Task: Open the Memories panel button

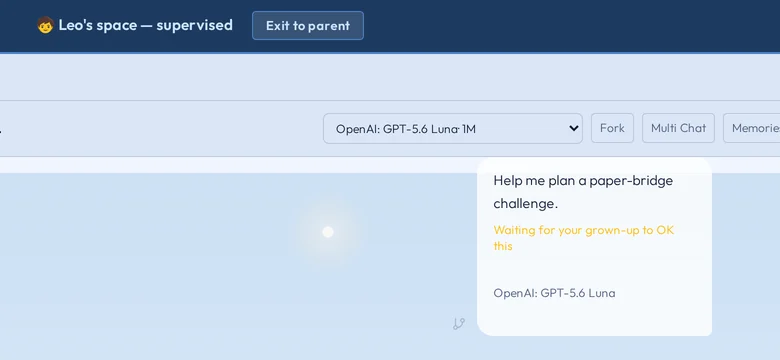Action: [752, 128]
